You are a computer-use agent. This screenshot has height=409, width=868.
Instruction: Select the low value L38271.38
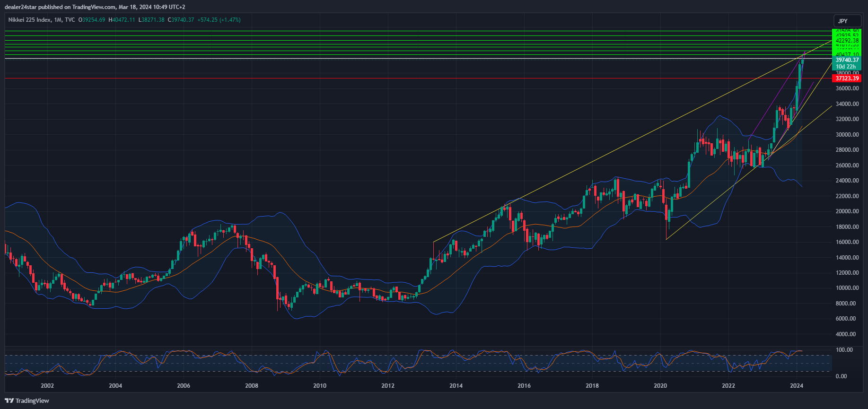pyautogui.click(x=151, y=20)
